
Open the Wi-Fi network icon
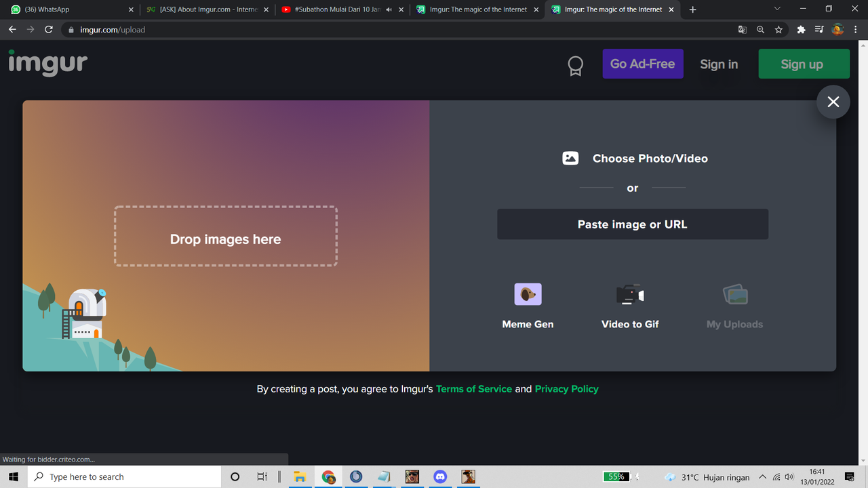click(x=776, y=477)
